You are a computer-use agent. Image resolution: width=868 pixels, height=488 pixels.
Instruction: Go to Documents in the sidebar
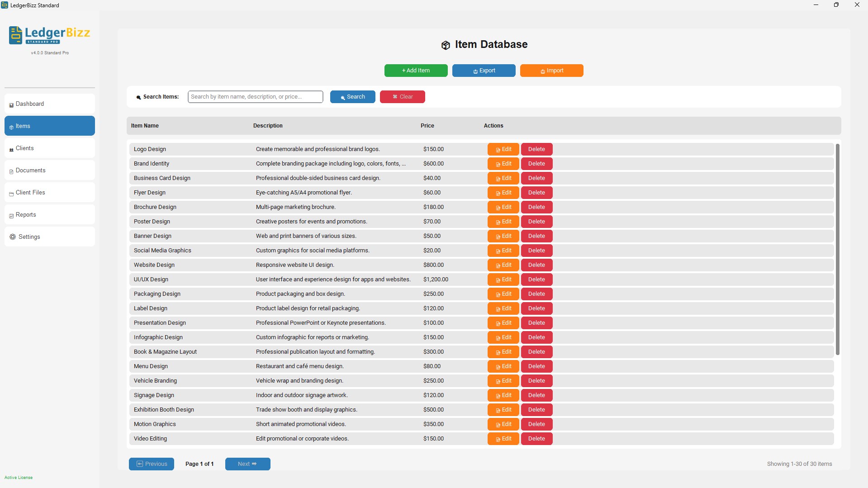point(50,170)
